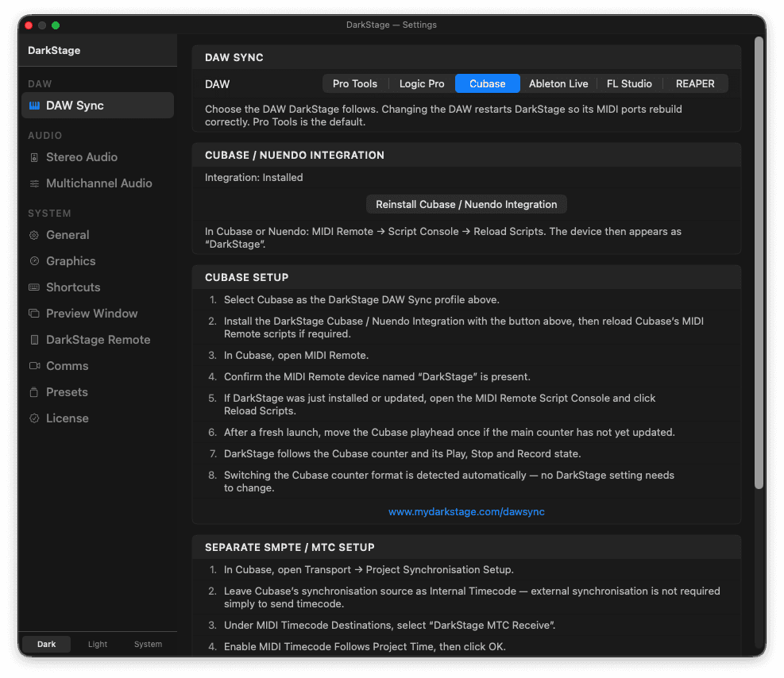This screenshot has height=678, width=784.
Task: Switch to the Light theme
Action: 98,644
